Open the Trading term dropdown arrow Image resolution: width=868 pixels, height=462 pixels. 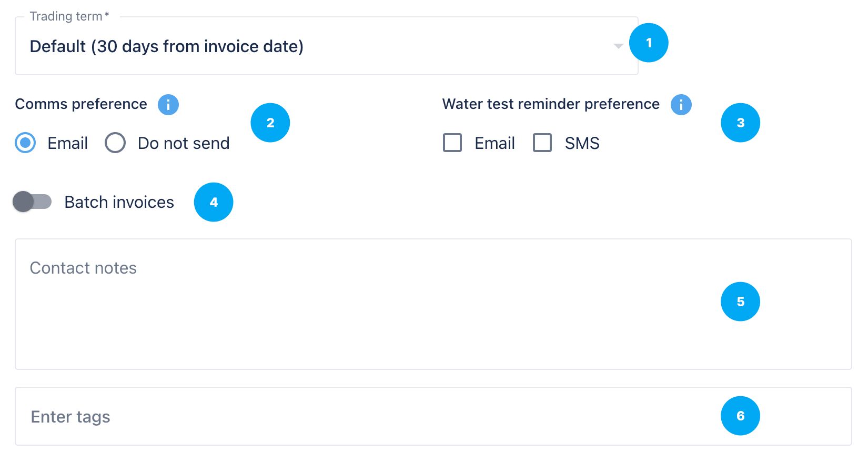pyautogui.click(x=619, y=46)
